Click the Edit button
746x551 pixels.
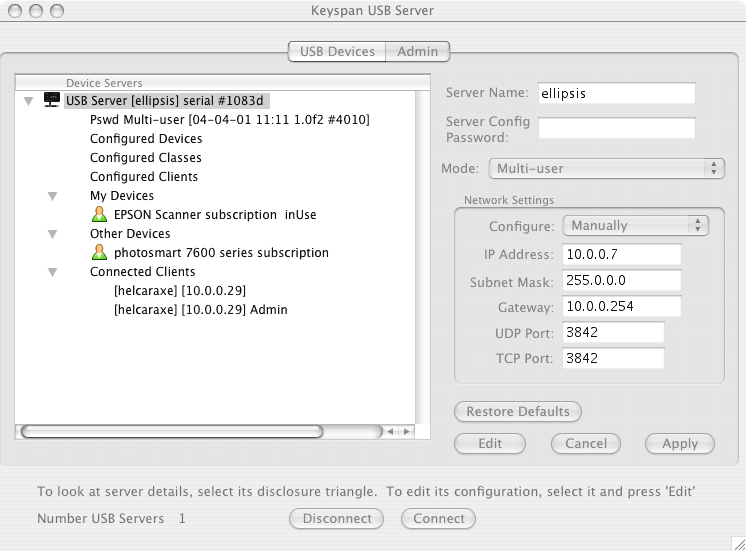490,443
